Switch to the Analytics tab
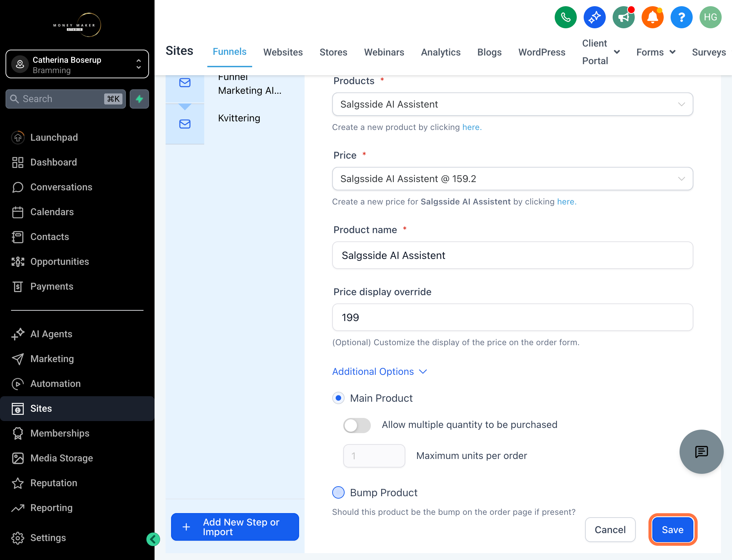This screenshot has width=732, height=560. tap(441, 52)
